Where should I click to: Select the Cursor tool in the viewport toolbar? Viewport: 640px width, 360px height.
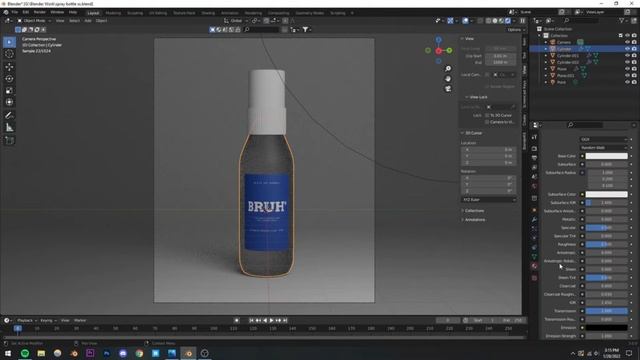coord(9,54)
